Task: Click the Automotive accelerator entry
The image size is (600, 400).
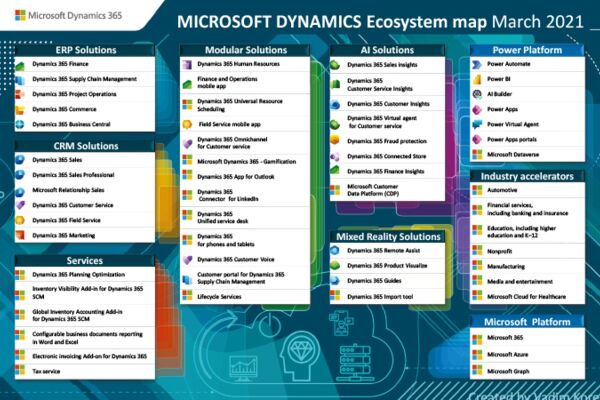Action: pyautogui.click(x=527, y=190)
